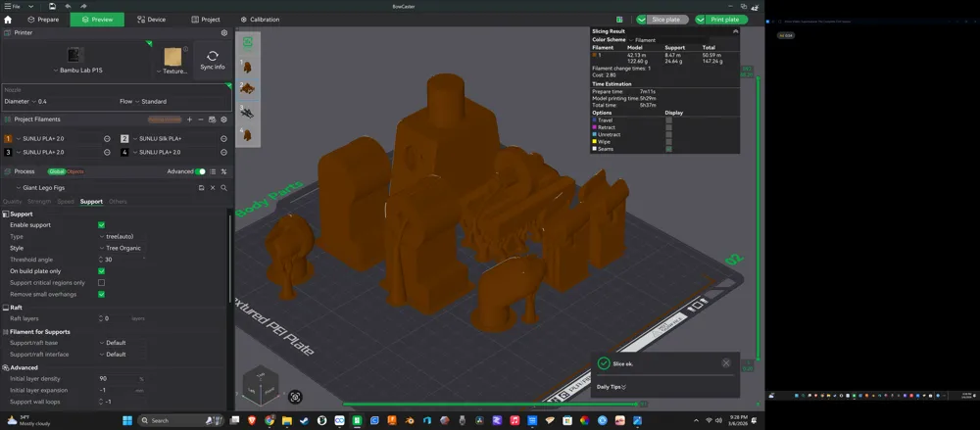Switch process scope to Objects
Image resolution: width=980 pixels, height=430 pixels.
pos(75,171)
